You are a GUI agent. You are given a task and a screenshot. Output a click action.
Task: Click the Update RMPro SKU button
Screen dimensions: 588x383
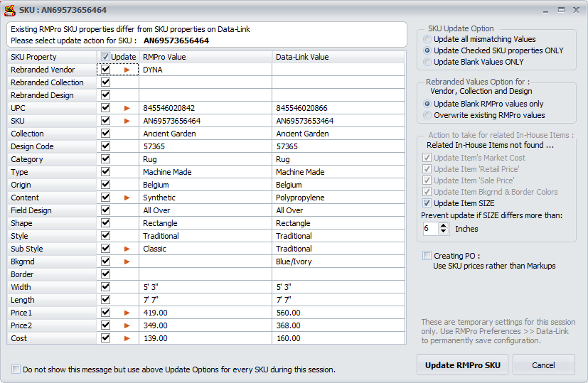coord(462,365)
